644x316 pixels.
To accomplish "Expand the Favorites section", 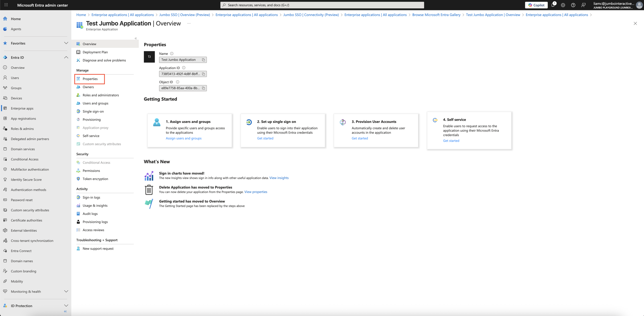I will 66,43.
